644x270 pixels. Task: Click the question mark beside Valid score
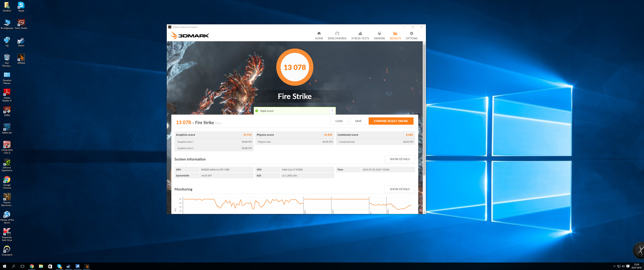coord(332,111)
